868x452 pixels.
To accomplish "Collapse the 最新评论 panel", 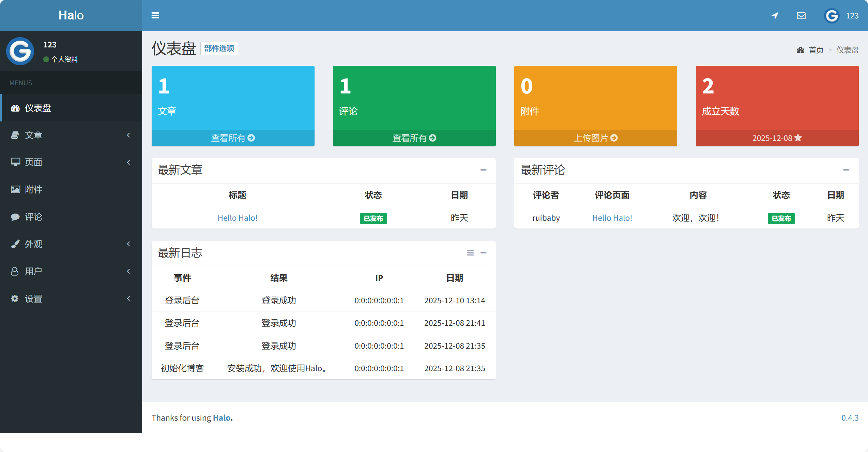I will pyautogui.click(x=846, y=170).
